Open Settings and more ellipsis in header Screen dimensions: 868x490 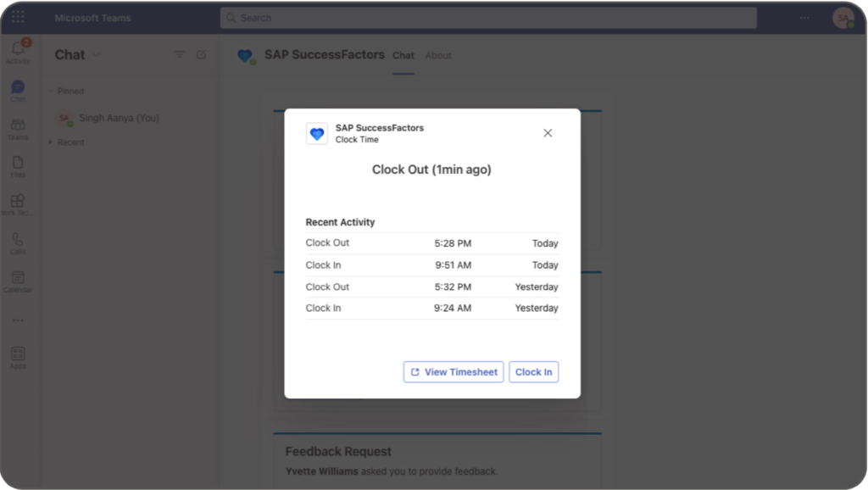point(804,18)
